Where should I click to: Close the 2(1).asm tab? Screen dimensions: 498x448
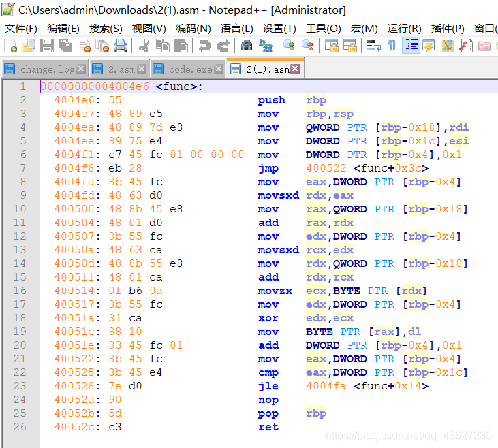tap(296, 69)
